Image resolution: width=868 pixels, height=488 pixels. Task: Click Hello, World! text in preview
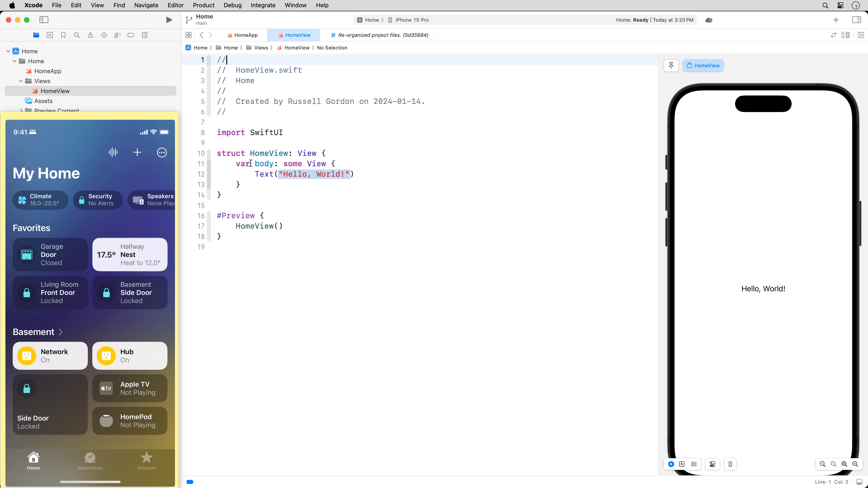coord(763,289)
